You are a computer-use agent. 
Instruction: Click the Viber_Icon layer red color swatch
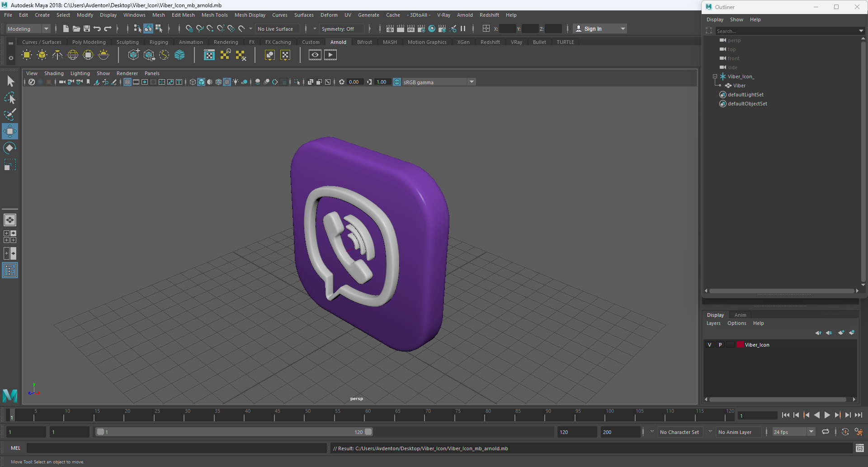coord(740,345)
